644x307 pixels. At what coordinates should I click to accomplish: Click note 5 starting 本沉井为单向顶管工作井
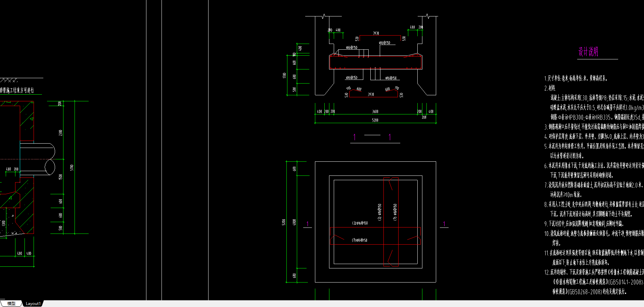click(594, 146)
